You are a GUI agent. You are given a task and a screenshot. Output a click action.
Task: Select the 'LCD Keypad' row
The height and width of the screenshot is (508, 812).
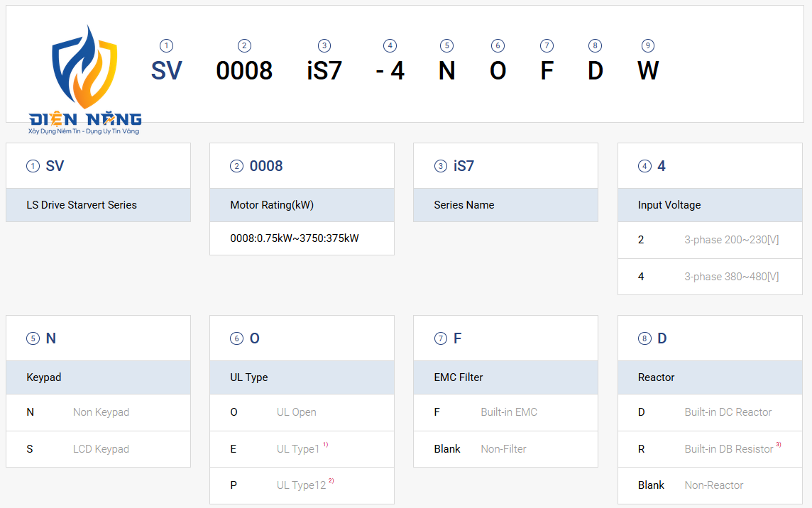tap(99, 449)
